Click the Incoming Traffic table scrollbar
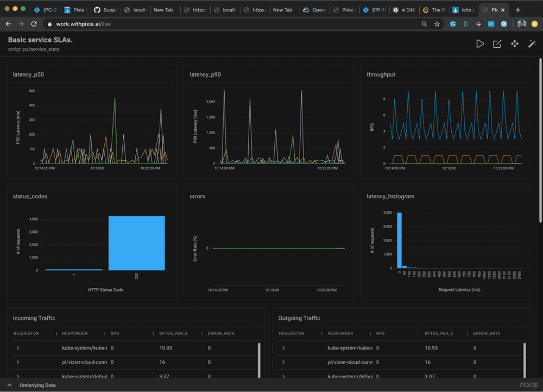543x392 pixels. tap(259, 360)
